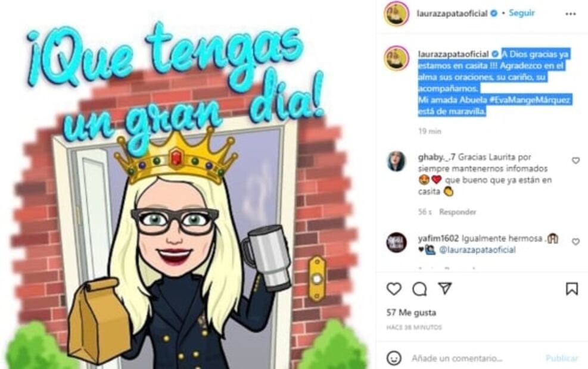Reply to ghaby._.7 with Responder

click(458, 212)
